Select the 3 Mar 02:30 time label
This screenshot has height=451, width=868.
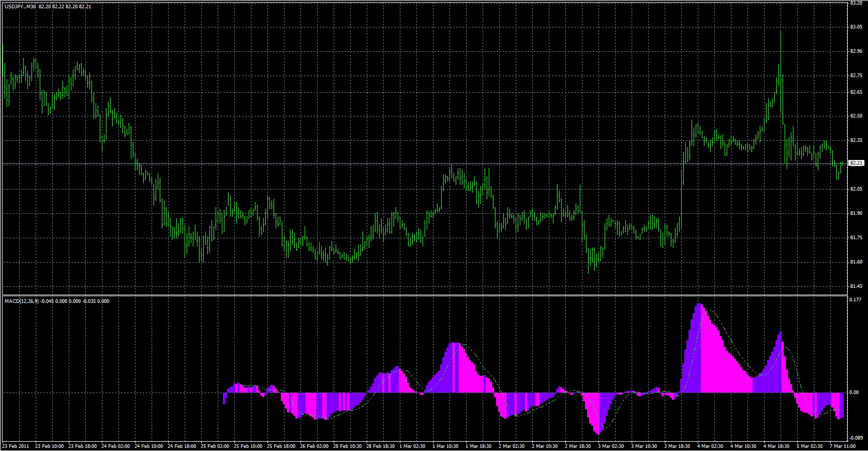tap(611, 446)
